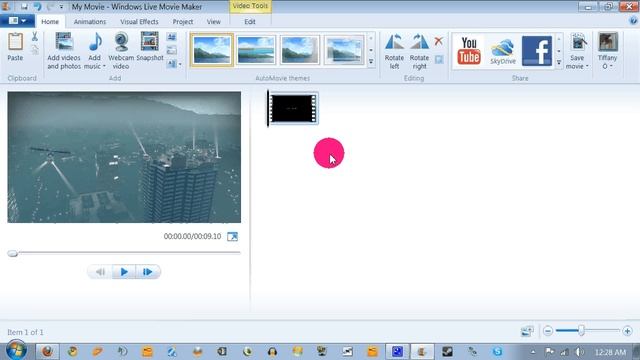The height and width of the screenshot is (360, 640).
Task: Click Rotate left
Action: pyautogui.click(x=394, y=51)
